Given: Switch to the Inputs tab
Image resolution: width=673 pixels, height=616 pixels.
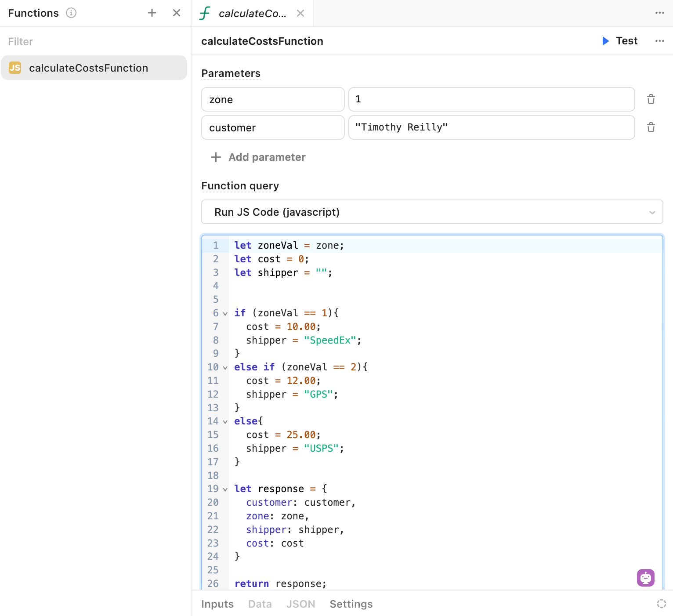Looking at the screenshot, I should [x=217, y=604].
